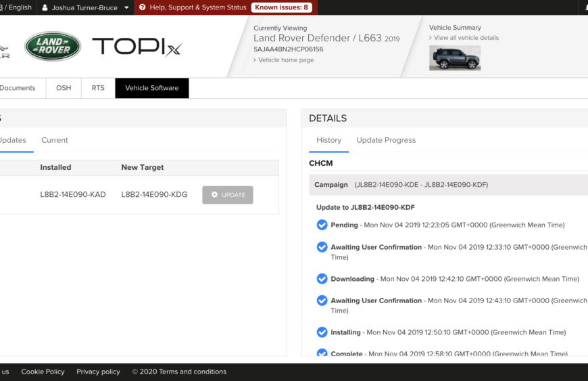Click the checkmark icon next to Complete
Viewport: 588px width, 381px height.
click(322, 353)
